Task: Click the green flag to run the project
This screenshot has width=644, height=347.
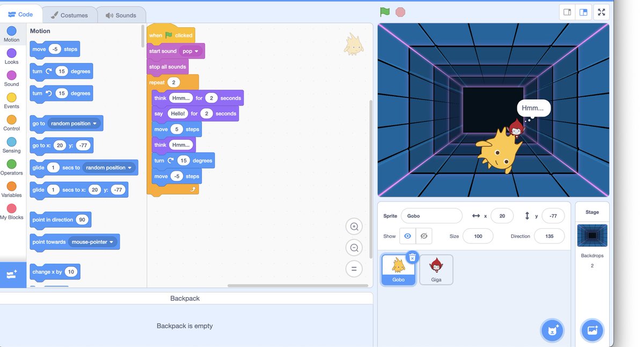Action: pos(385,12)
